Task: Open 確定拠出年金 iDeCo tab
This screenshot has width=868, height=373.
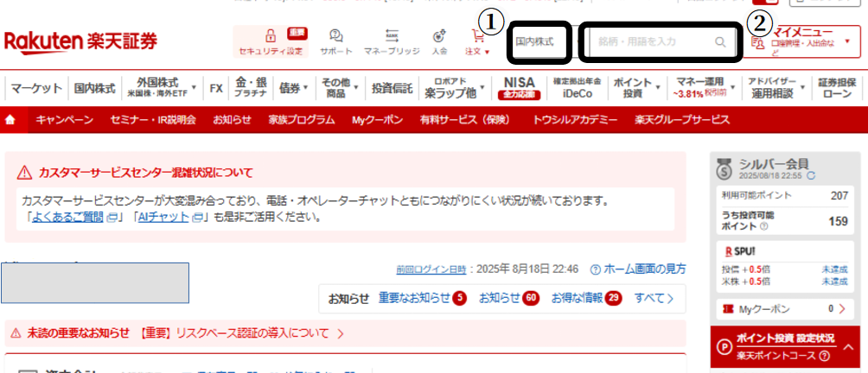Action: [577, 88]
